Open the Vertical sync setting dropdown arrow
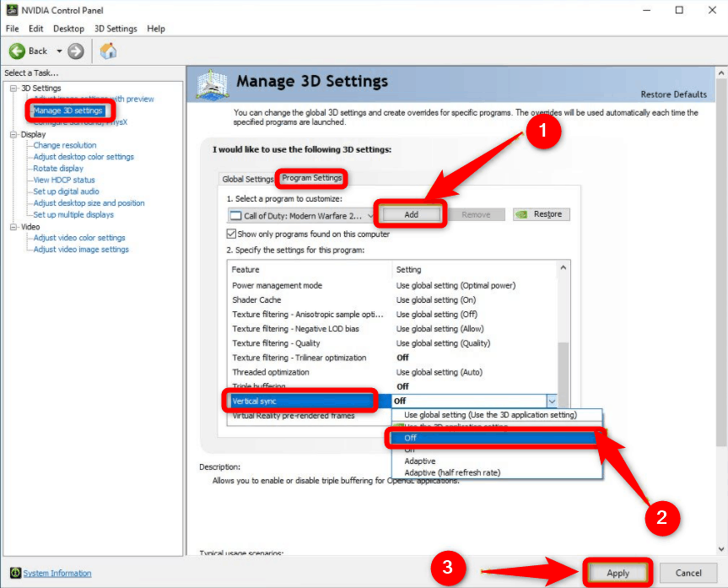This screenshot has height=588, width=728. (x=552, y=401)
